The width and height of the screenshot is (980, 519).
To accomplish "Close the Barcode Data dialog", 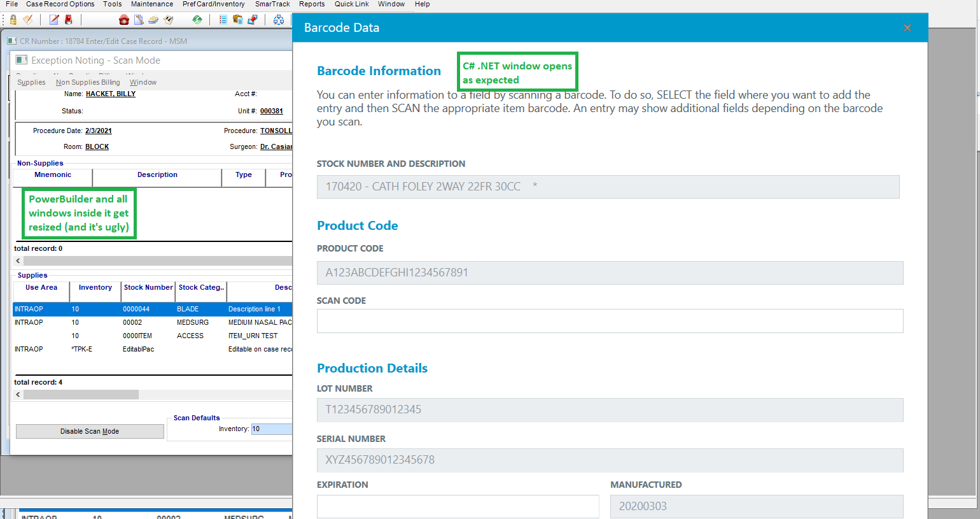I will click(x=907, y=28).
